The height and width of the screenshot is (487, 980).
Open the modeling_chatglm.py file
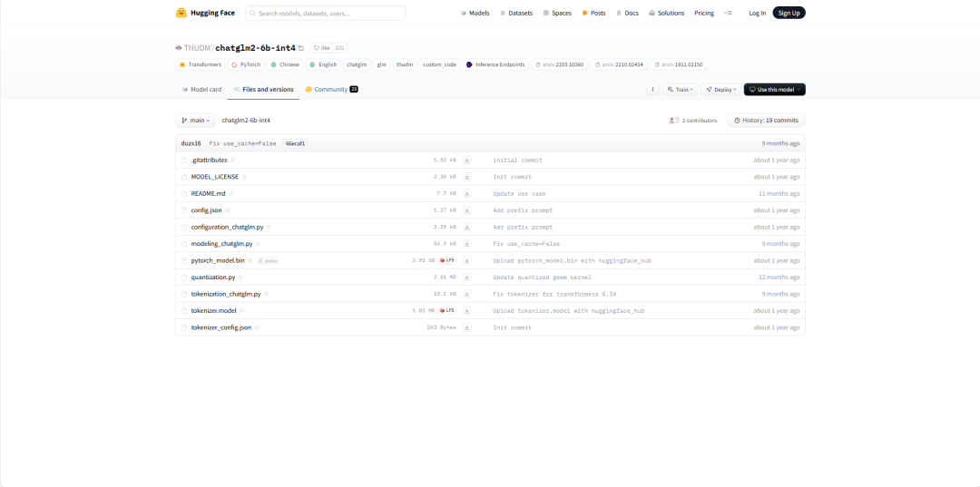[222, 244]
